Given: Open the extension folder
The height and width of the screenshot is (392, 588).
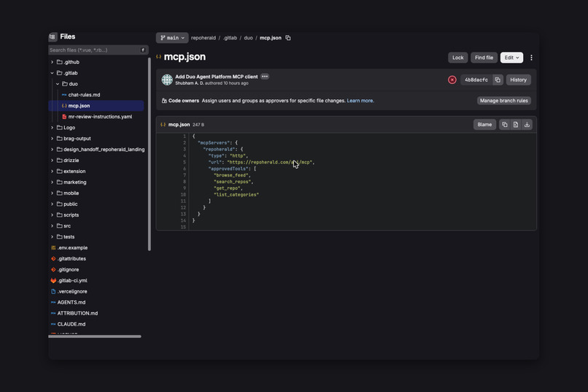Looking at the screenshot, I should (74, 172).
